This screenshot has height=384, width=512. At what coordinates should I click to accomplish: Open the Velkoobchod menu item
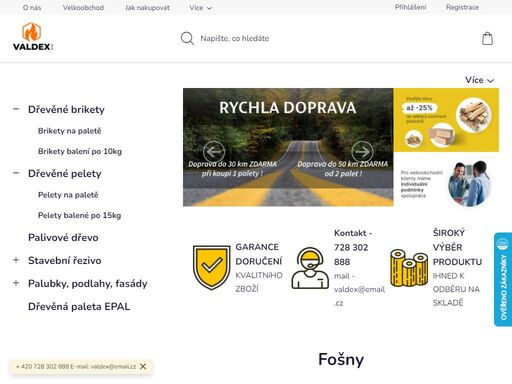[83, 7]
